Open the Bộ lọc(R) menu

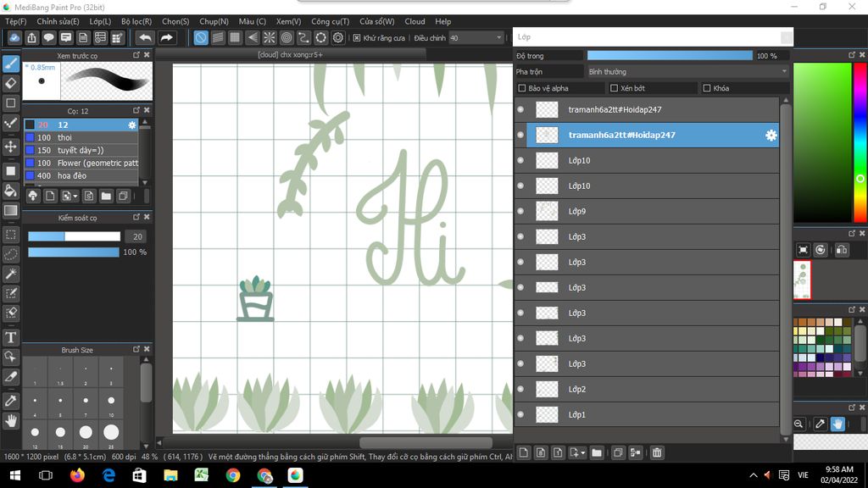pos(136,21)
